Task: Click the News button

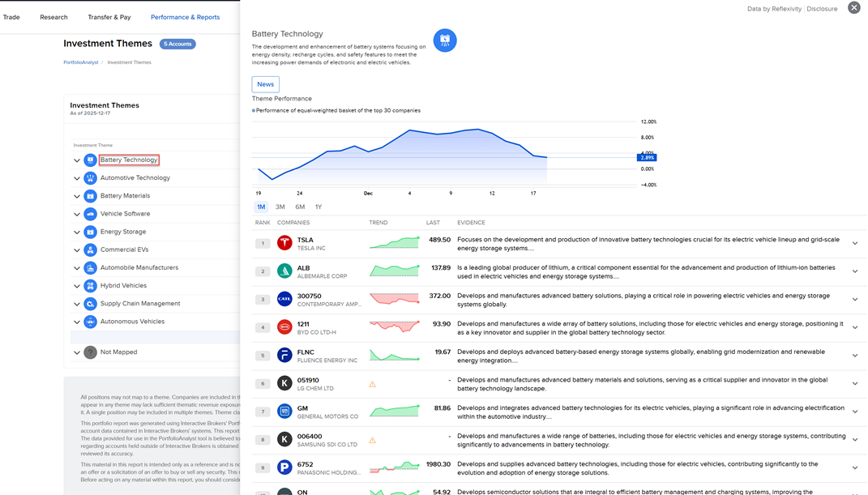Action: click(265, 84)
